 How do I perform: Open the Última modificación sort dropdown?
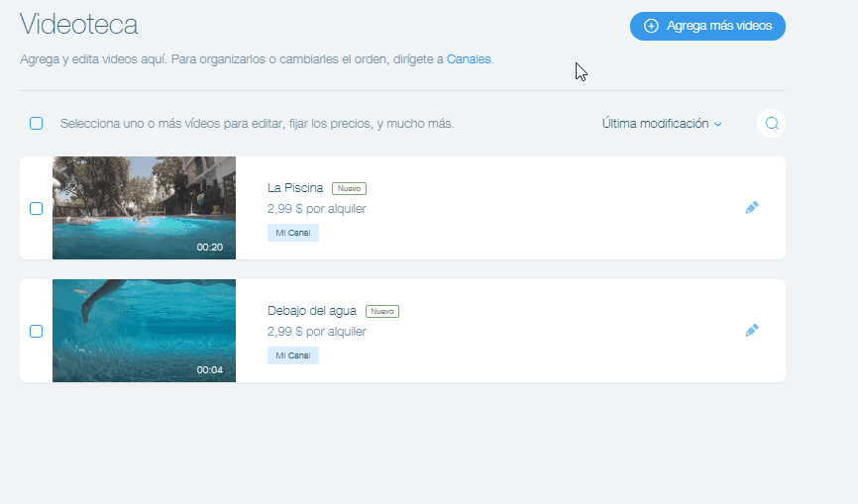pyautogui.click(x=656, y=124)
